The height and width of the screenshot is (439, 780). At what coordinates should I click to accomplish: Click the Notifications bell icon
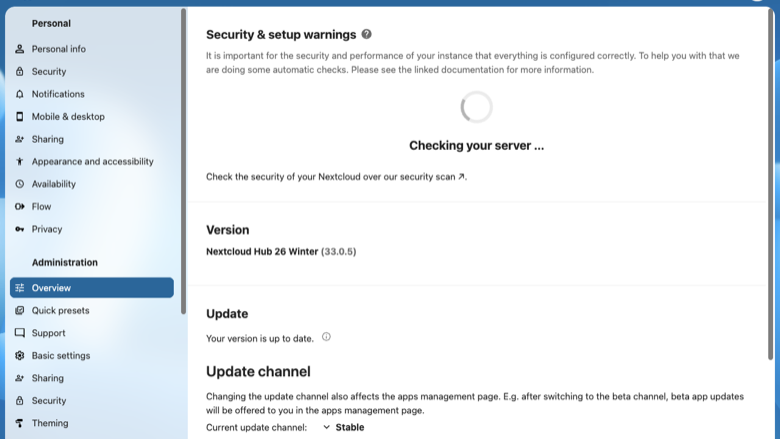(x=19, y=94)
